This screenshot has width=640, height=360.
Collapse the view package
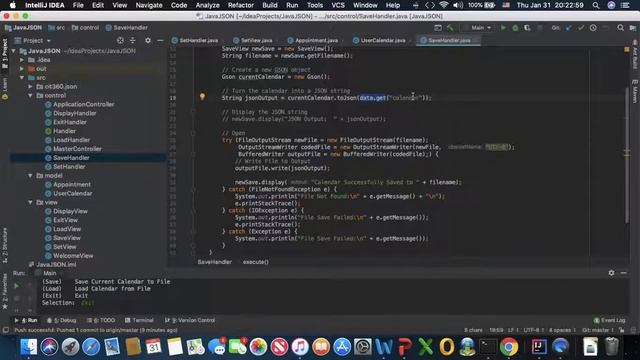pos(30,202)
